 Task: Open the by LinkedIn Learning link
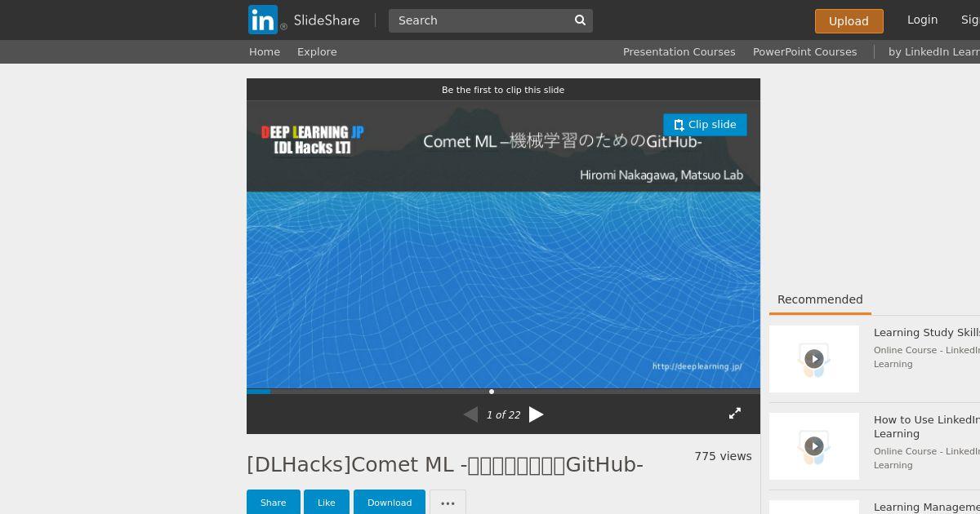coord(934,51)
